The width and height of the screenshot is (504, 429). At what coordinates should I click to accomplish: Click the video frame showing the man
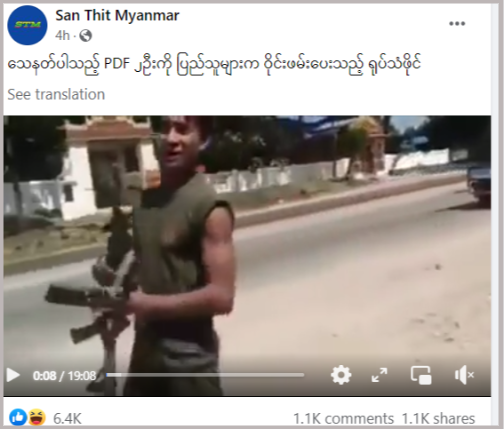[247, 240]
